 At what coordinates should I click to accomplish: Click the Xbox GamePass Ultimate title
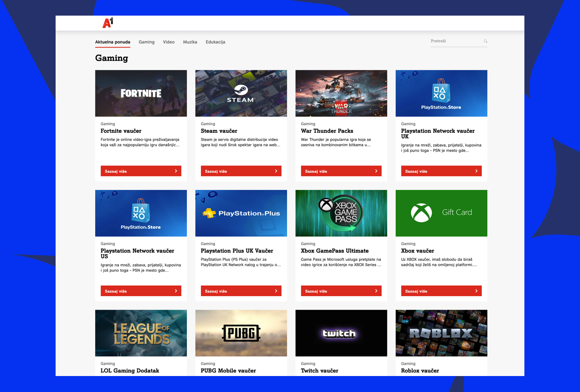335,251
